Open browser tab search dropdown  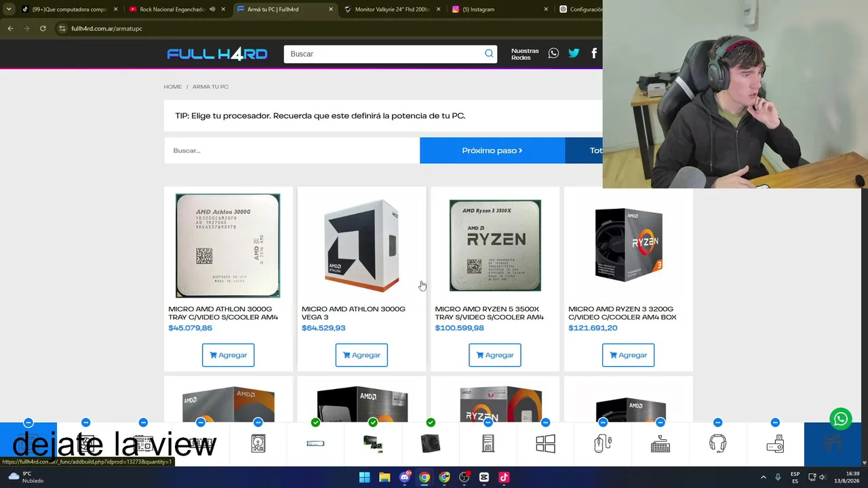8,9
